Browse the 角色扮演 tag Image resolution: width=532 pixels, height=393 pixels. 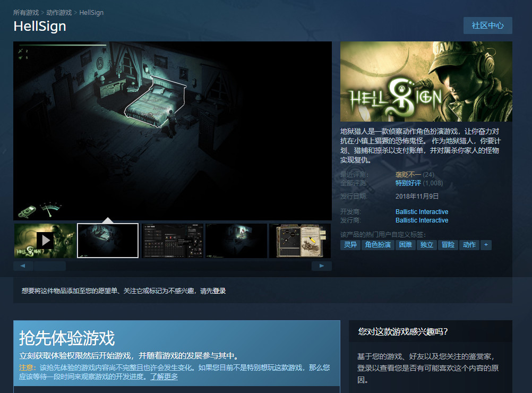point(377,245)
